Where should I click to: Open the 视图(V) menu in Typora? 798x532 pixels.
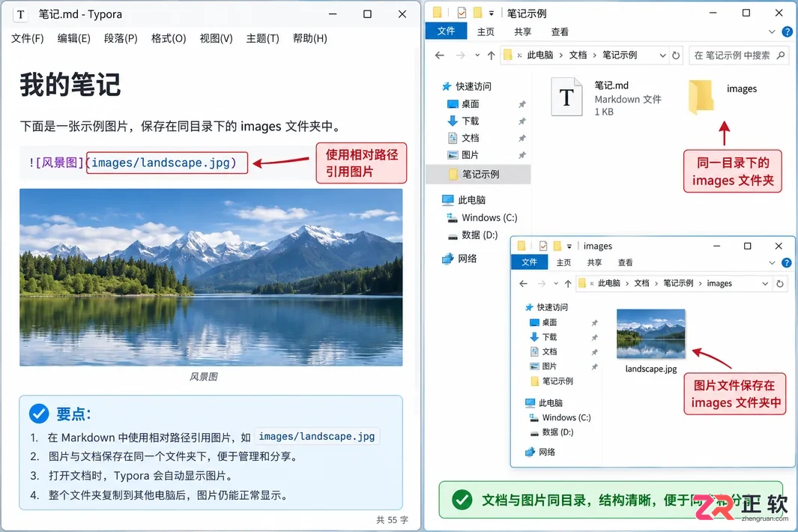coord(216,39)
